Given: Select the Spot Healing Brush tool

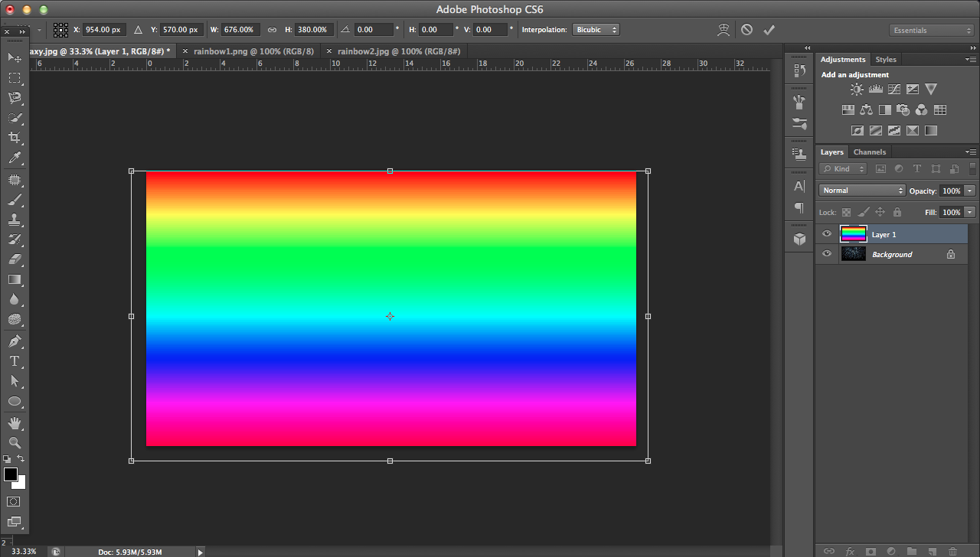Looking at the screenshot, I should pos(15,180).
